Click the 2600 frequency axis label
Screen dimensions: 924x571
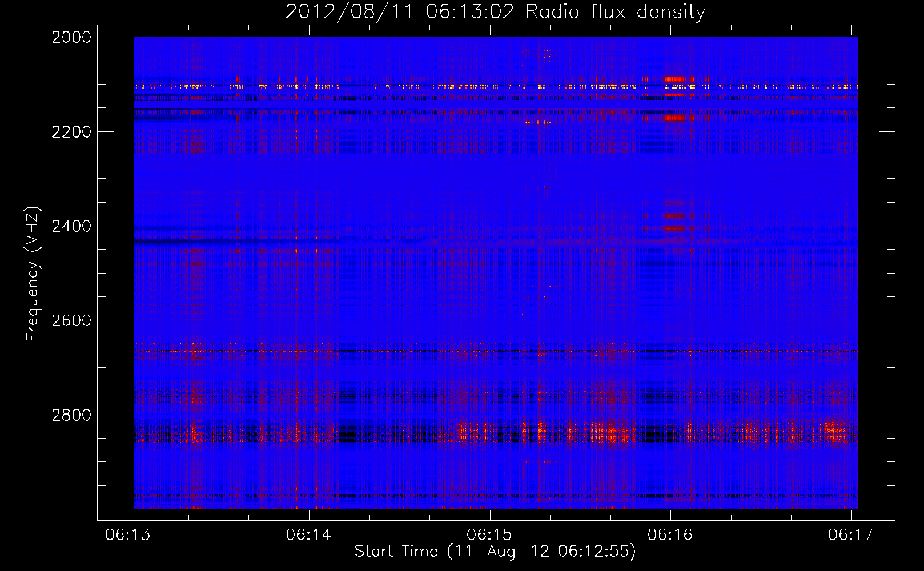[x=71, y=320]
